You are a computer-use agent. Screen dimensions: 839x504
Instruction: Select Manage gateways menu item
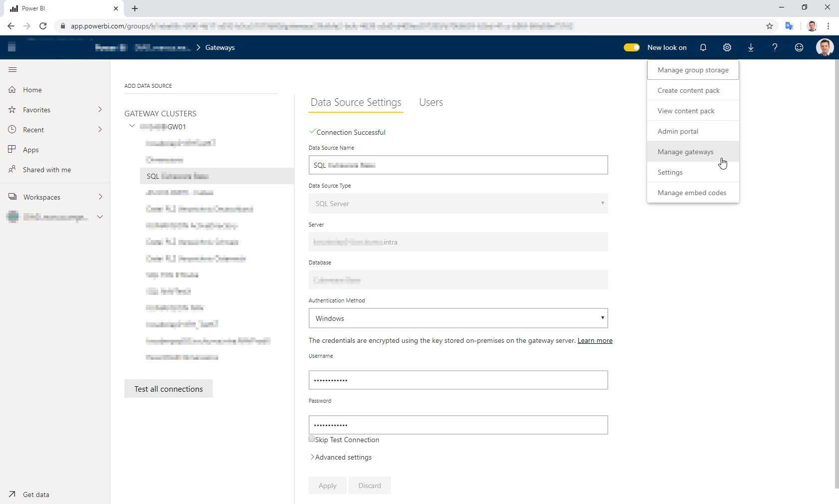693,152
